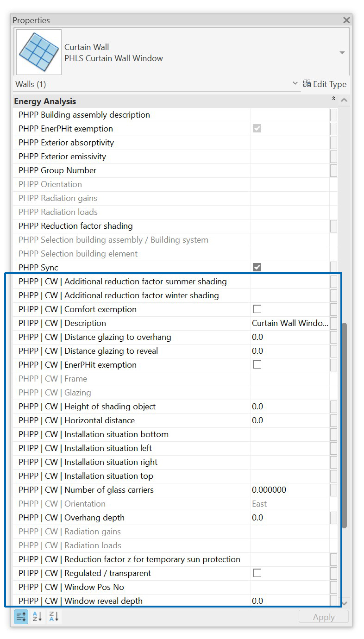The image size is (364, 639).
Task: Click the East orientation value
Action: (259, 504)
